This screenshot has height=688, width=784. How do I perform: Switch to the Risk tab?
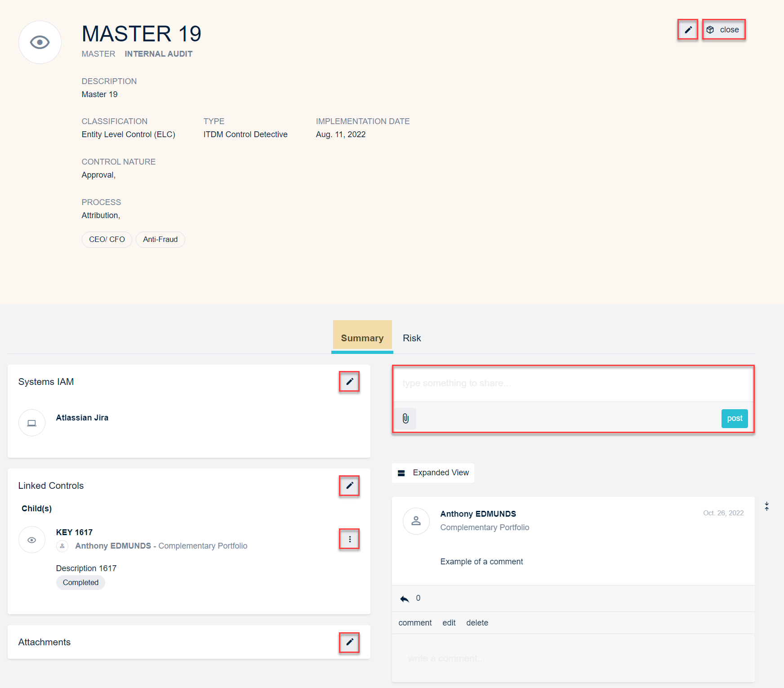point(412,338)
